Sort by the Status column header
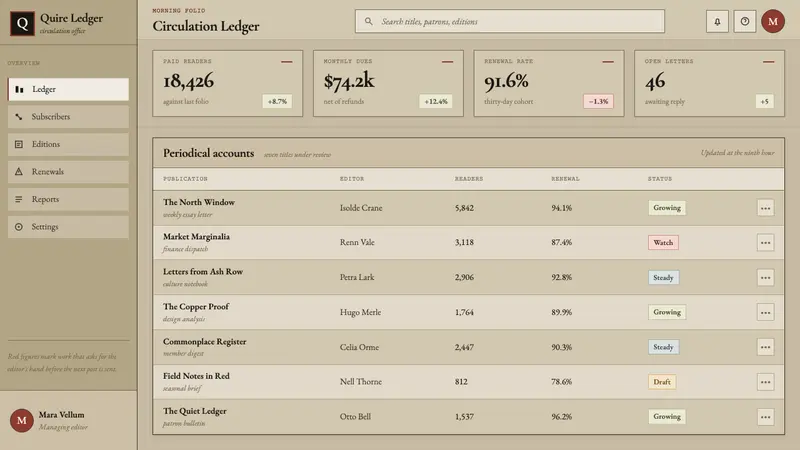The height and width of the screenshot is (450, 800). [x=660, y=179]
